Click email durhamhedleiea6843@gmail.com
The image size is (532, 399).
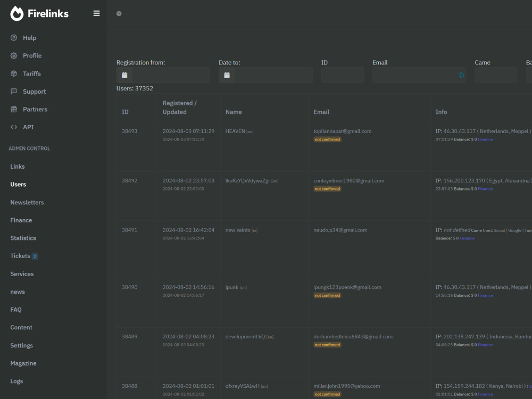pyautogui.click(x=353, y=337)
